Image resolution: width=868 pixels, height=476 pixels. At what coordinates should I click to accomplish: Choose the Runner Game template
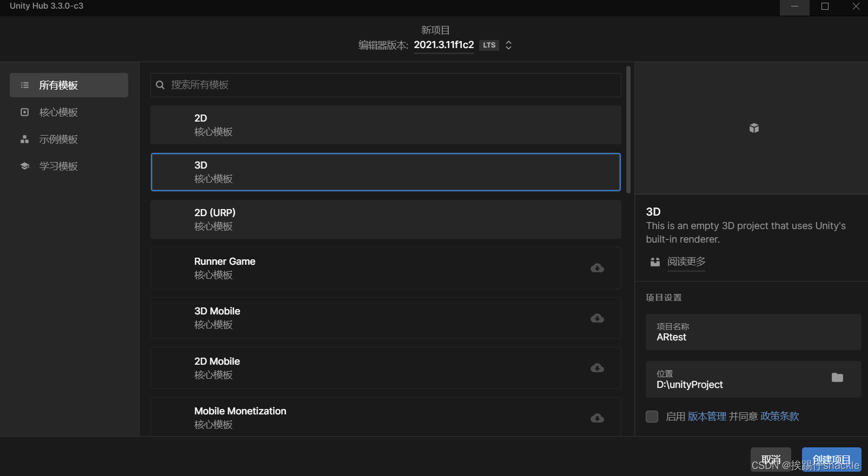pos(386,268)
